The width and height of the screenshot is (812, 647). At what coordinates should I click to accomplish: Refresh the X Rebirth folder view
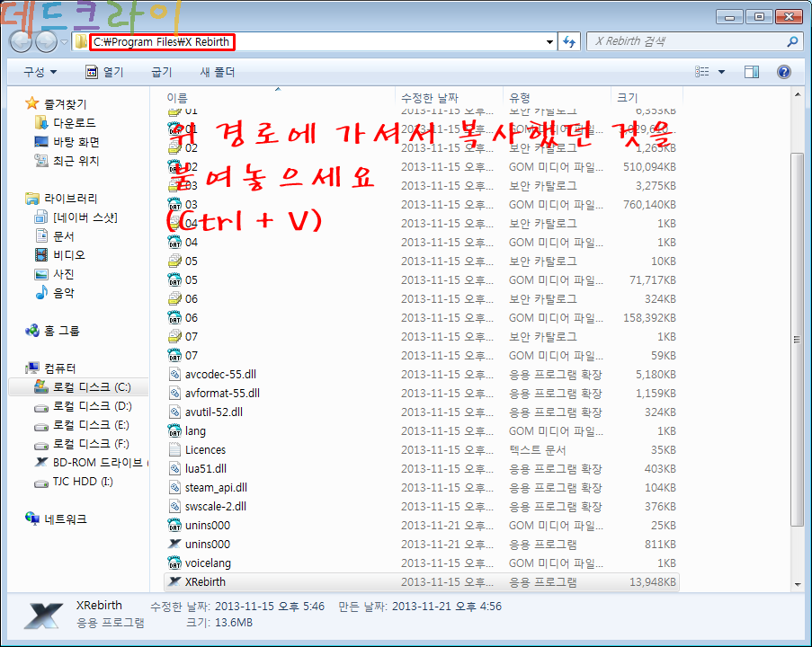click(x=569, y=41)
